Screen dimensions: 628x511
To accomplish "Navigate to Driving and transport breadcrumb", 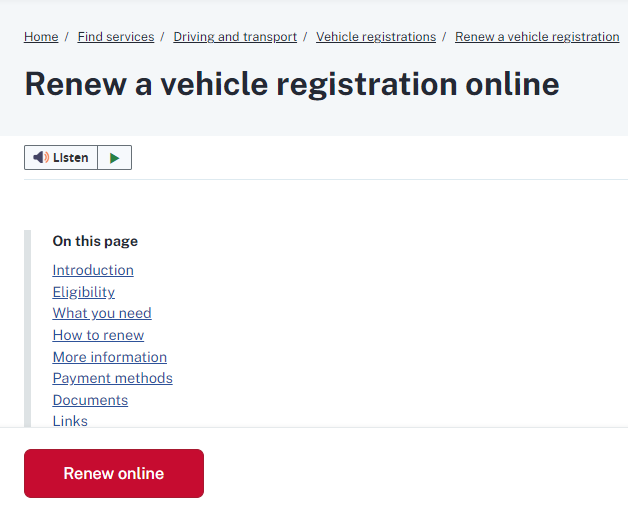I will click(x=235, y=37).
